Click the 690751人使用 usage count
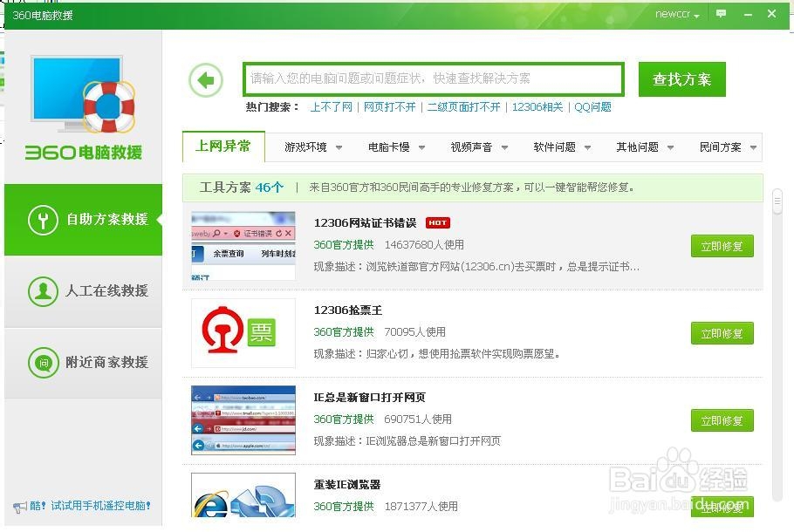 click(418, 419)
